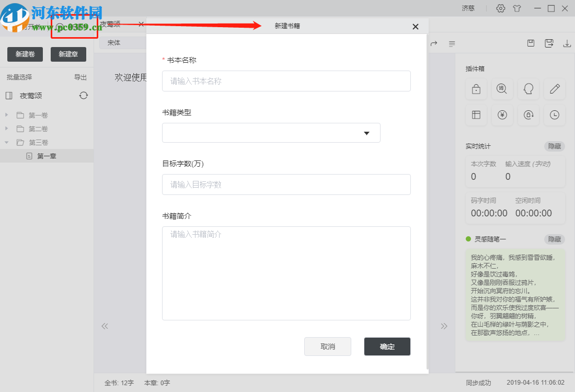Open the word lookup plugin
The image size is (575, 392).
coord(502,89)
